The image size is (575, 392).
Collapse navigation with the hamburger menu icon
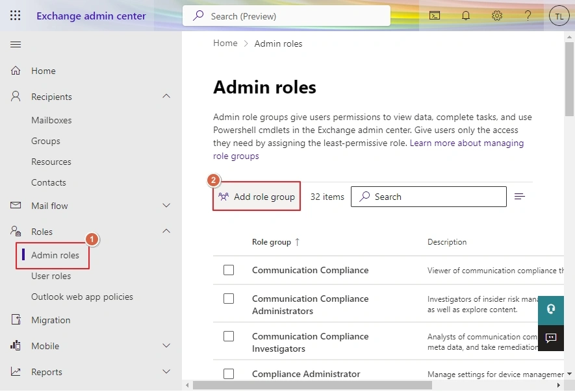16,45
